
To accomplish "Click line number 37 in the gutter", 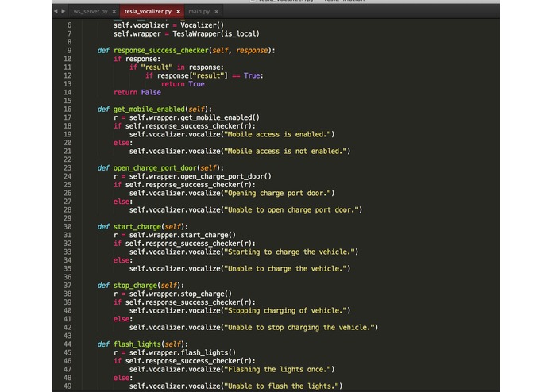I will pos(68,286).
